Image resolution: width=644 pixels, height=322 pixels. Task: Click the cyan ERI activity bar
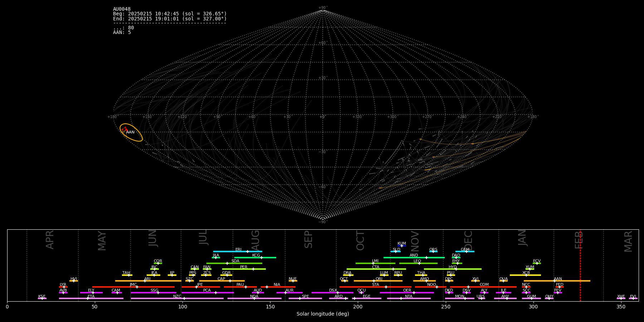tap(238, 252)
